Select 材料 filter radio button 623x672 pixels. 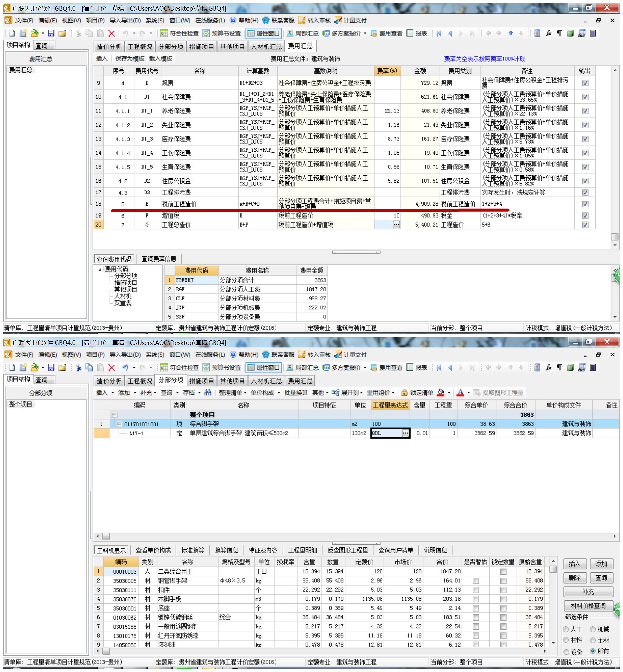(x=566, y=640)
